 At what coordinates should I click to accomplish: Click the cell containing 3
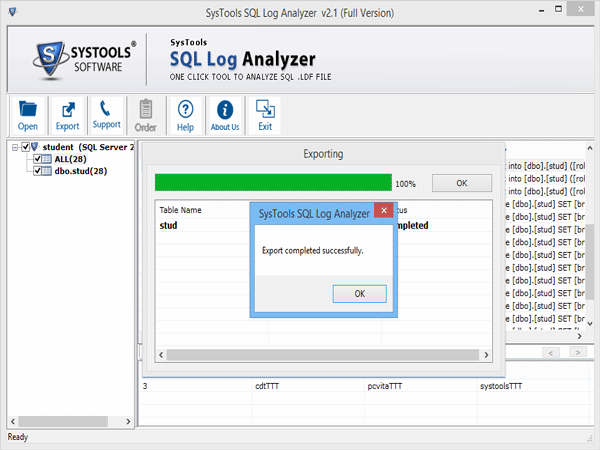145,386
